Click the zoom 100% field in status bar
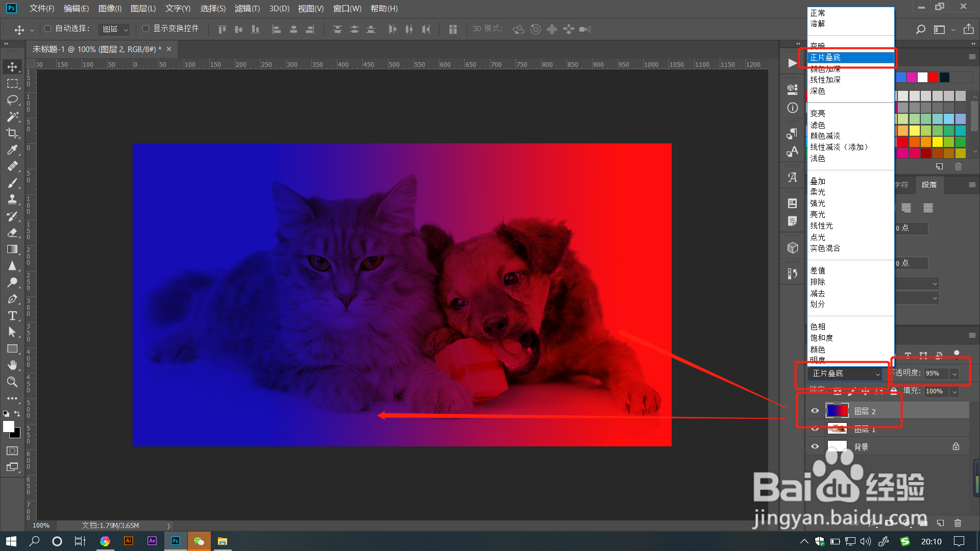Image resolution: width=980 pixels, height=551 pixels. [x=41, y=525]
